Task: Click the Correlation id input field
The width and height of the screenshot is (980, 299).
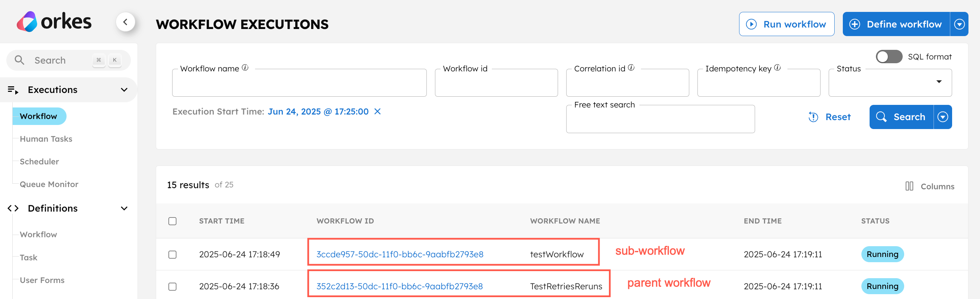Action: [627, 83]
